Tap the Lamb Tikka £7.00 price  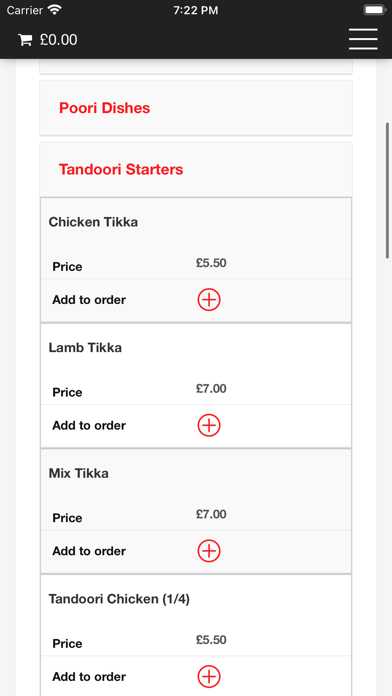tap(211, 389)
